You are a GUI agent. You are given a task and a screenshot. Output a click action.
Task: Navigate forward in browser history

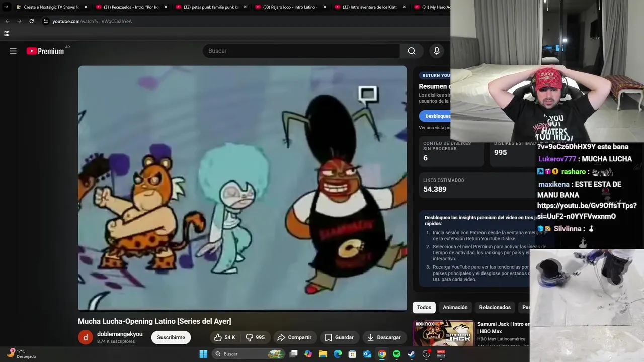pyautogui.click(x=19, y=21)
